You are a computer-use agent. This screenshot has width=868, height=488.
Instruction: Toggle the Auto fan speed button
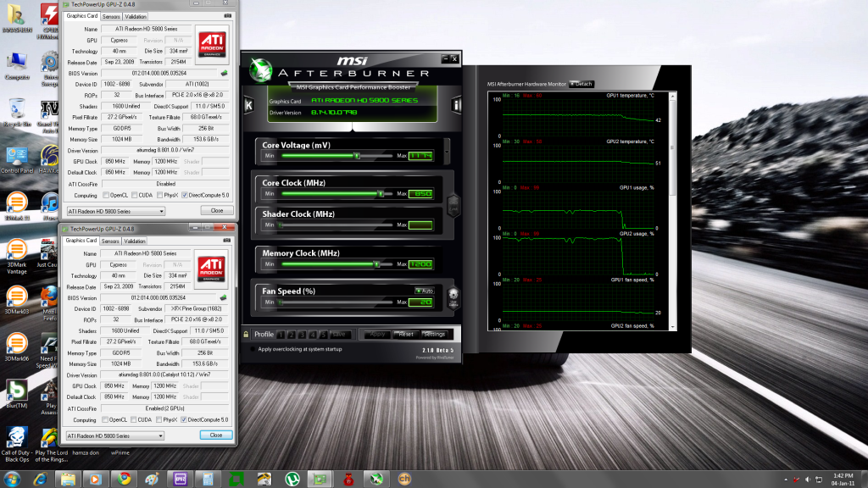pos(425,291)
